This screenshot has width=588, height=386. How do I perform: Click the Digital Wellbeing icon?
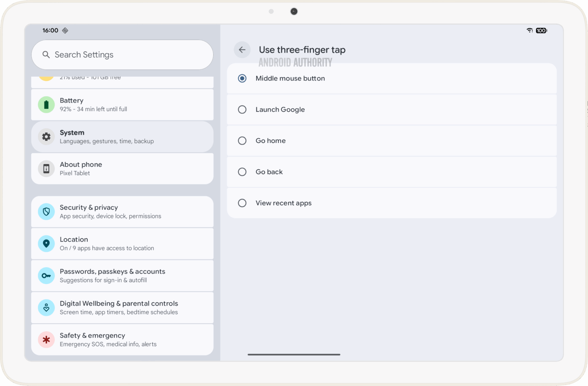click(x=46, y=308)
